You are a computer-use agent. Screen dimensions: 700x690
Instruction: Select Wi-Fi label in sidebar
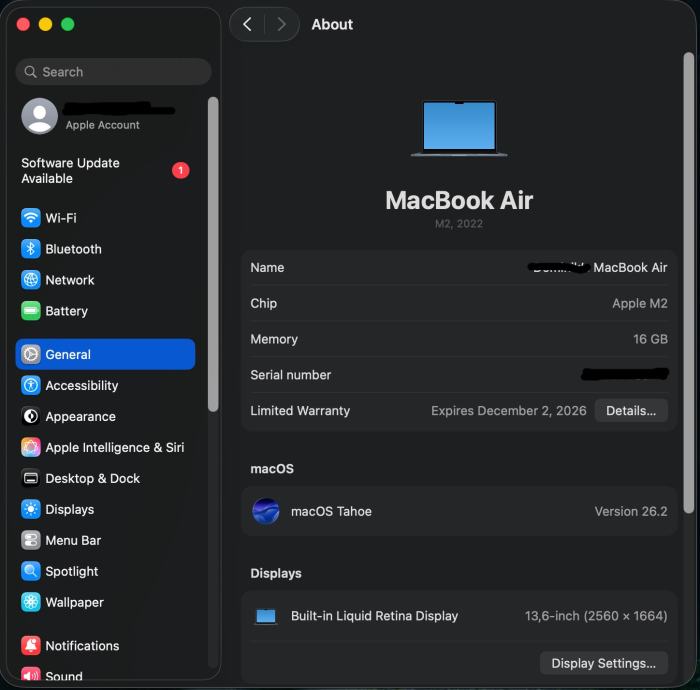(x=61, y=218)
